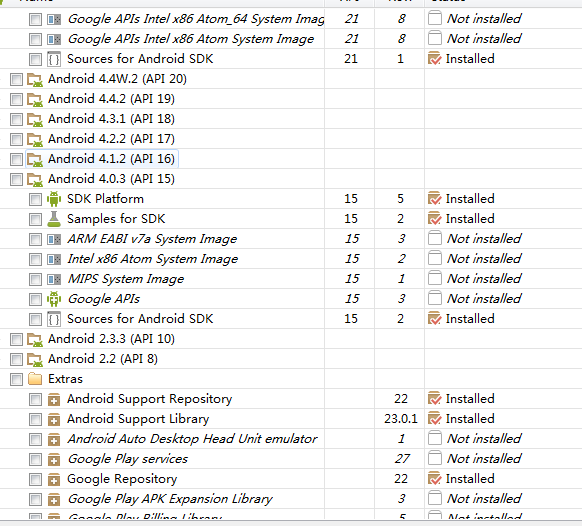Click the Not installed status of Google Play services
The image size is (582, 526).
[x=474, y=459]
